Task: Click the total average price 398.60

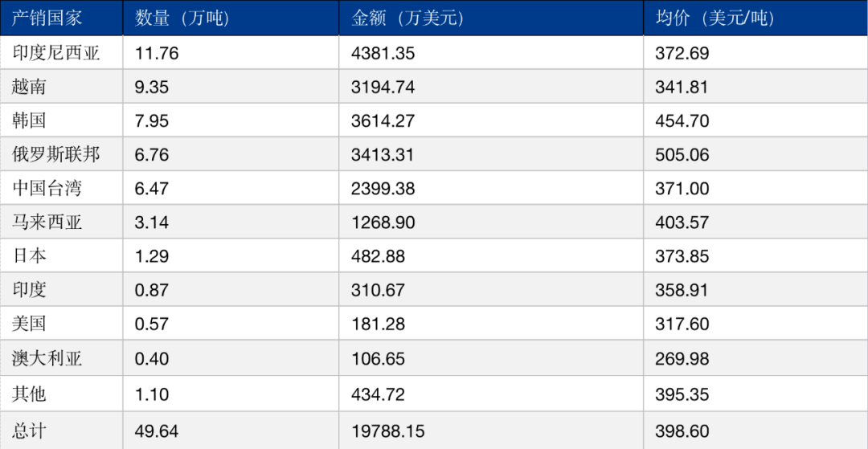Action: coord(682,431)
